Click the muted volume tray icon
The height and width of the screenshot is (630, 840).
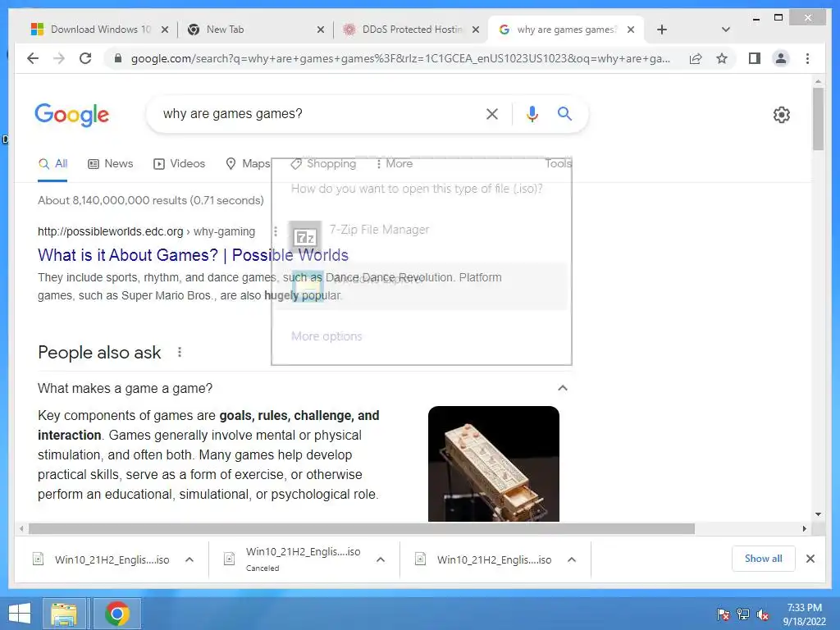[x=763, y=614]
